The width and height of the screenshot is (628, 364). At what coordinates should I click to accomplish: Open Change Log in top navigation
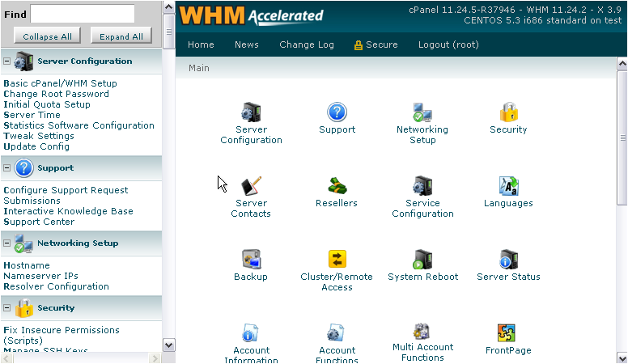(307, 45)
